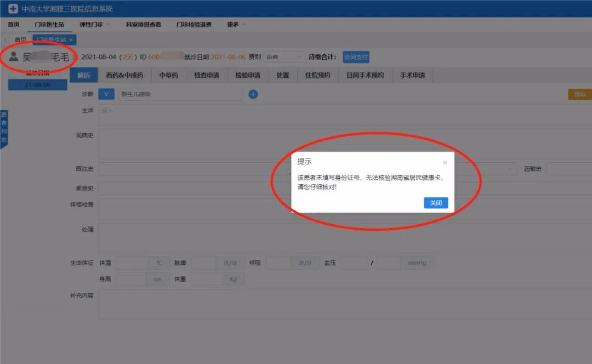The width and height of the screenshot is (592, 364).
Task: Open the 既往史 dropdown arrow
Action: pyautogui.click(x=511, y=169)
